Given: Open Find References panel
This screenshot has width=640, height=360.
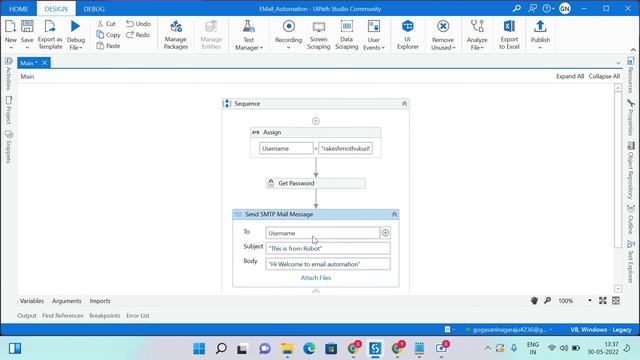Looking at the screenshot, I should 62,316.
